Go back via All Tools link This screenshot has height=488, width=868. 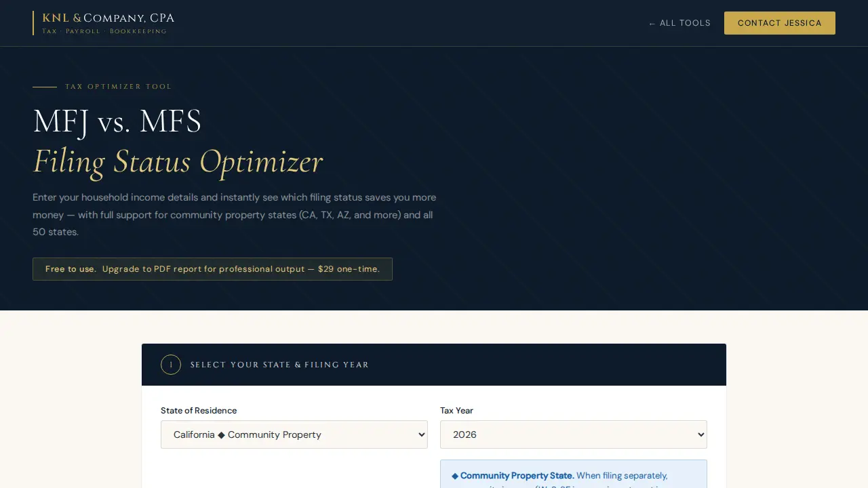tap(679, 23)
